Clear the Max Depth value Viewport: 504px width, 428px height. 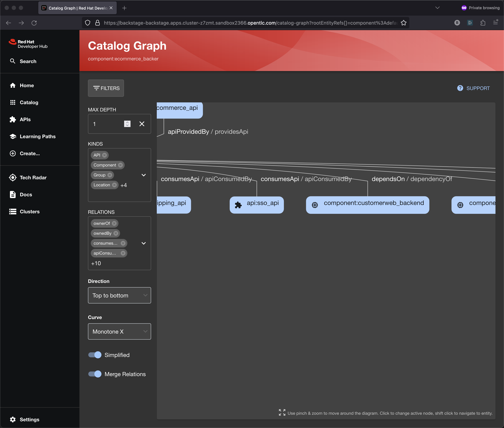[x=142, y=124]
